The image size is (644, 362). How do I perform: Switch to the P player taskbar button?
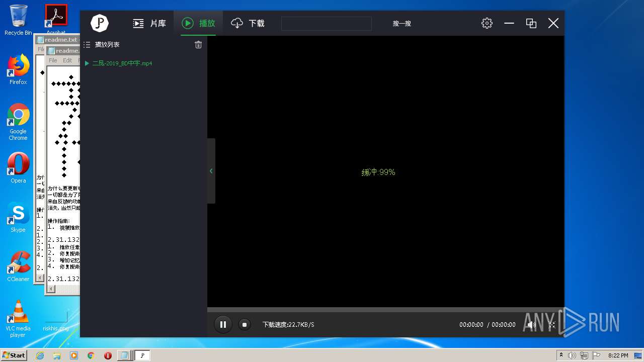[142, 355]
